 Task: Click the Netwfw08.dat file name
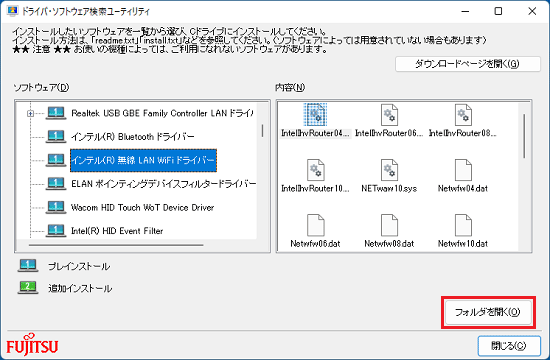(389, 244)
